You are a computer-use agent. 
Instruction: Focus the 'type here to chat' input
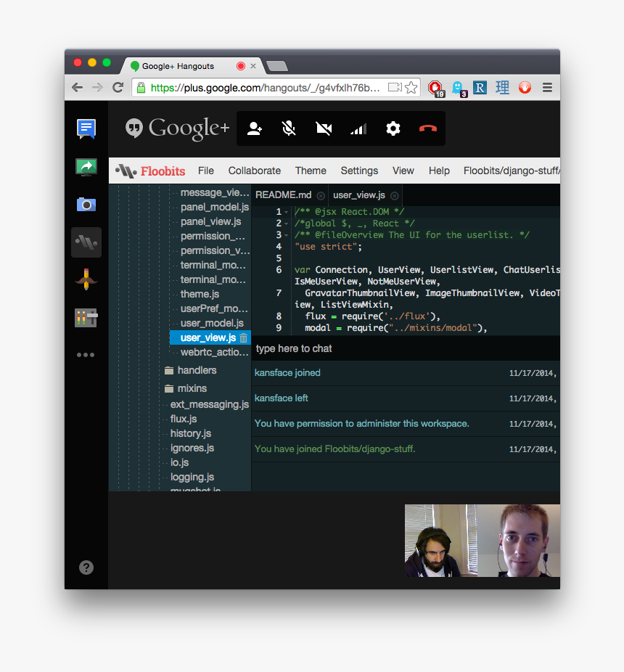click(406, 348)
